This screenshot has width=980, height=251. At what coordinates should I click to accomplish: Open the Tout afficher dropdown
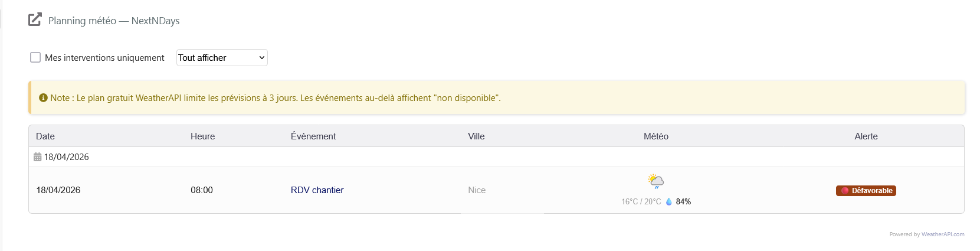(x=222, y=57)
